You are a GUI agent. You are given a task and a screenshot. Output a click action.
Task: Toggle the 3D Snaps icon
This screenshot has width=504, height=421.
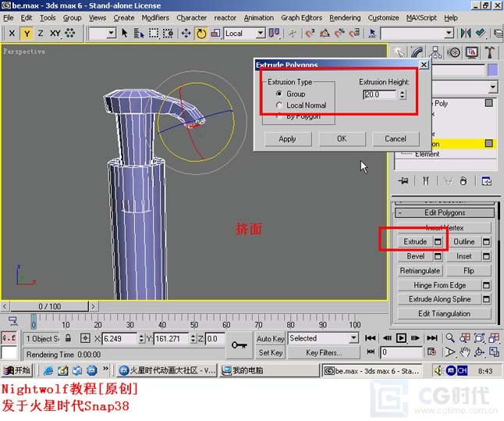[310, 33]
